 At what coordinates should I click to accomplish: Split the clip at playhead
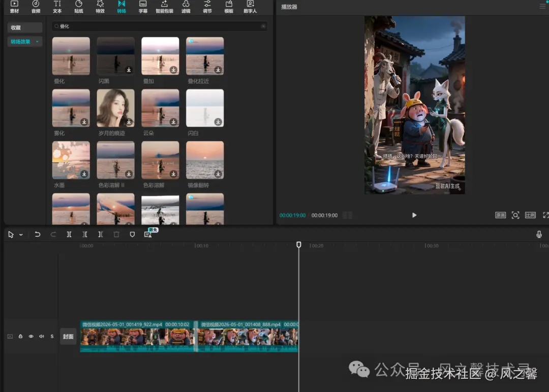(69, 234)
